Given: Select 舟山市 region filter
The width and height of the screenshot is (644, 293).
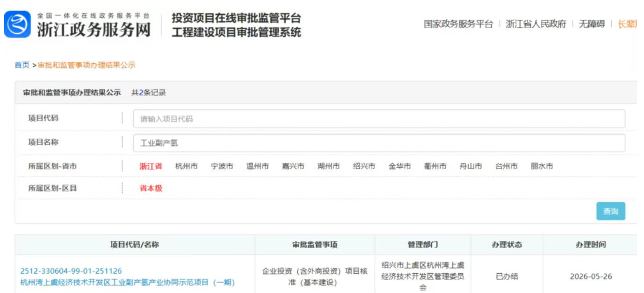Looking at the screenshot, I should [471, 166].
